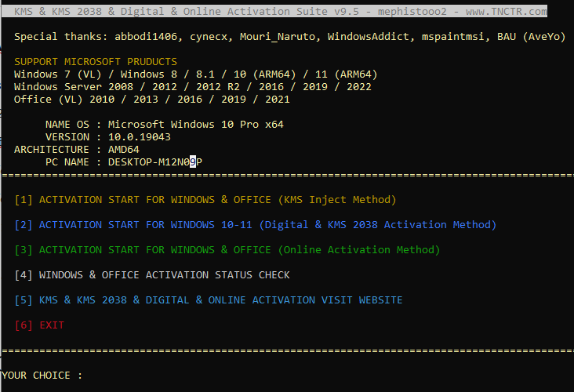
Task: Select option 4 Activation Status Check
Action: [152, 275]
